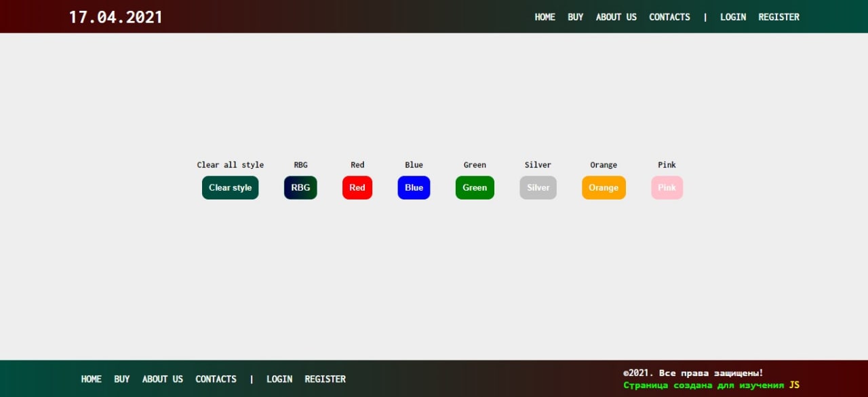Select the Red color button
This screenshot has height=397, width=868.
coord(357,188)
